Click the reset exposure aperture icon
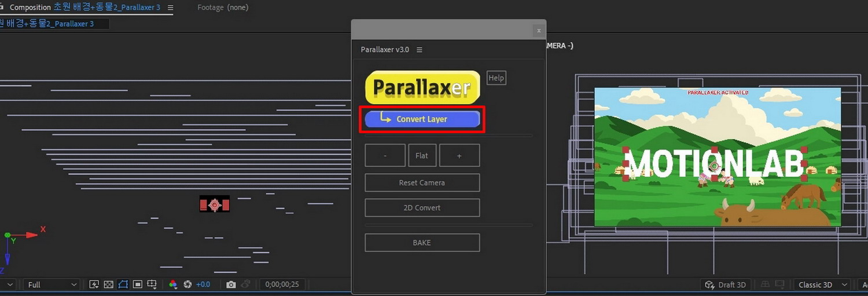 [187, 284]
